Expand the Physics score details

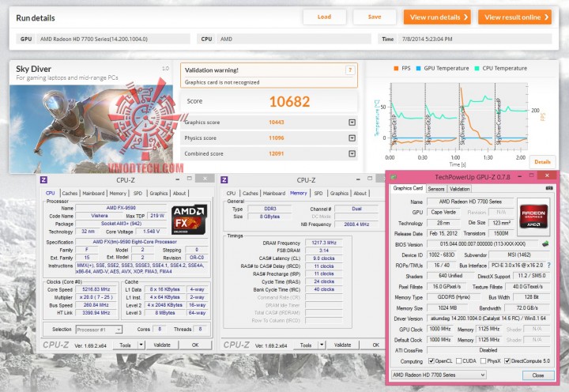tap(352, 138)
